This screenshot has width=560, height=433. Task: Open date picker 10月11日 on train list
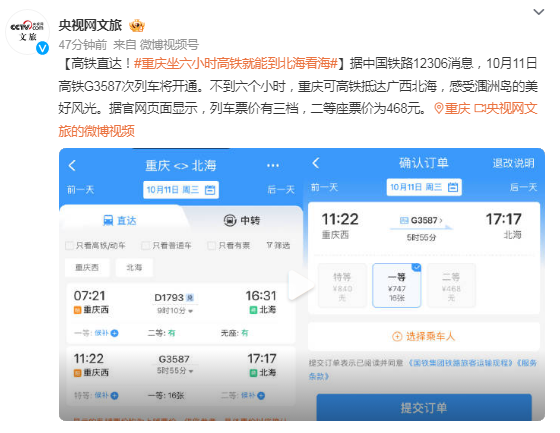(181, 190)
